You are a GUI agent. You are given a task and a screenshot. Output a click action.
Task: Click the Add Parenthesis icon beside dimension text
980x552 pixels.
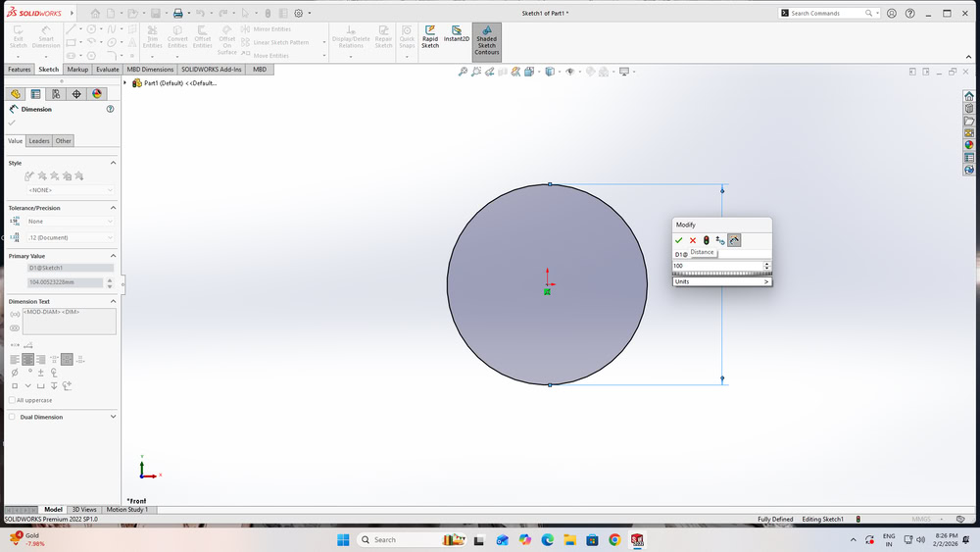tap(15, 314)
